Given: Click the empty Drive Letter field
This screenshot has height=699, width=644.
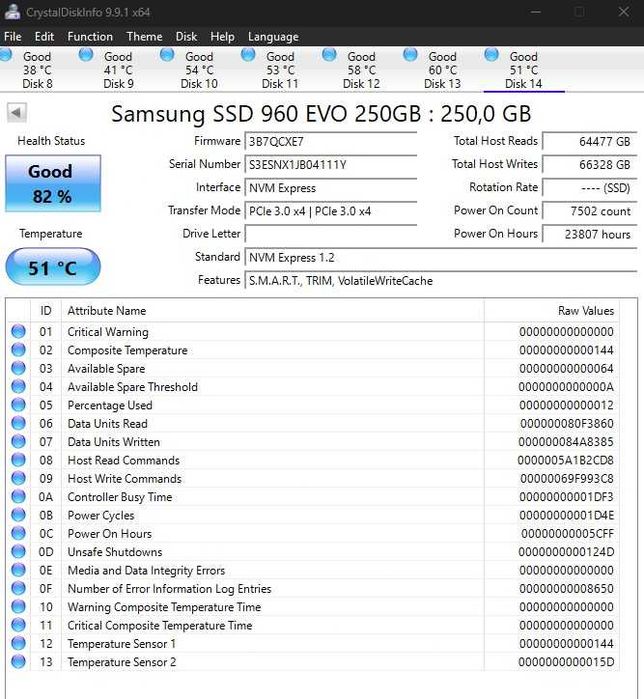Looking at the screenshot, I should tap(331, 234).
